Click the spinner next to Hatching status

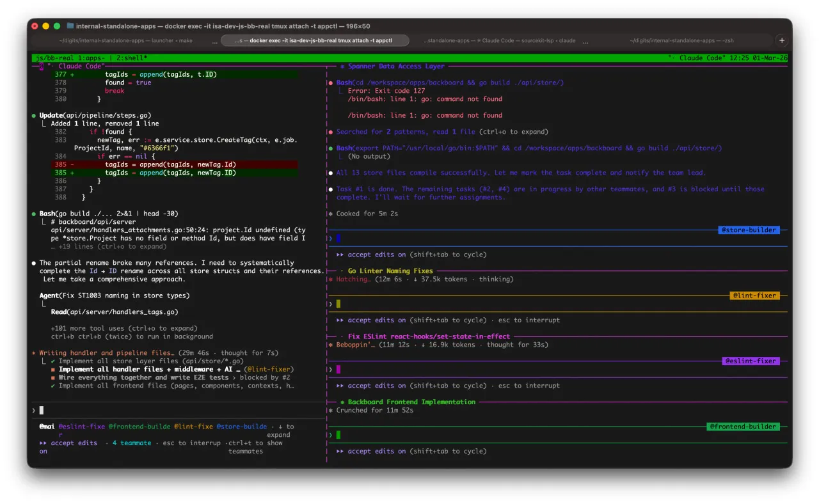point(331,279)
